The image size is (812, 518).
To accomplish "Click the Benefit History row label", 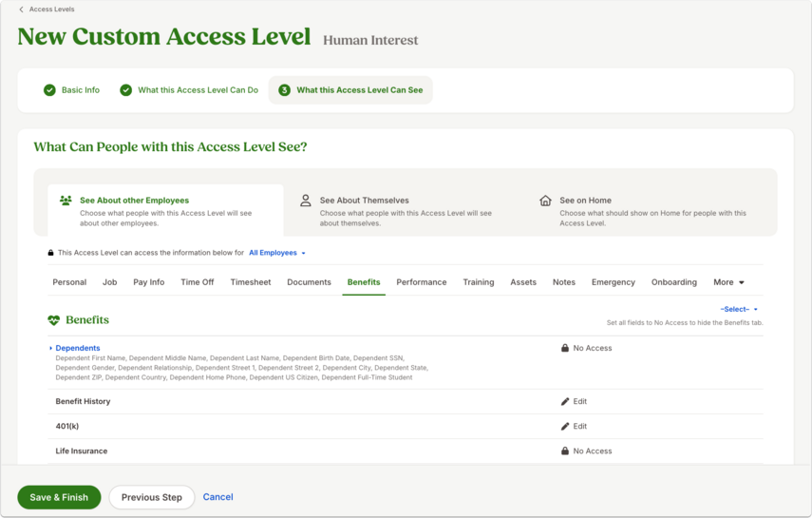I will (x=83, y=402).
